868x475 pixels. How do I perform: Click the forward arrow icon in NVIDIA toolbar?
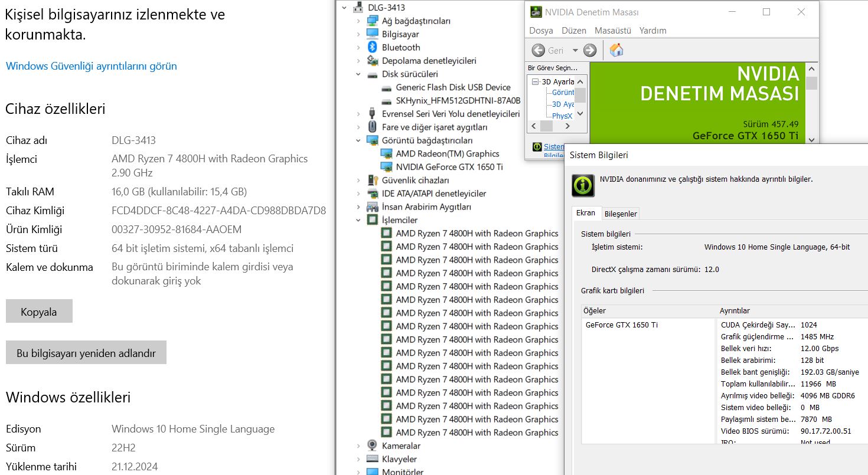[590, 50]
